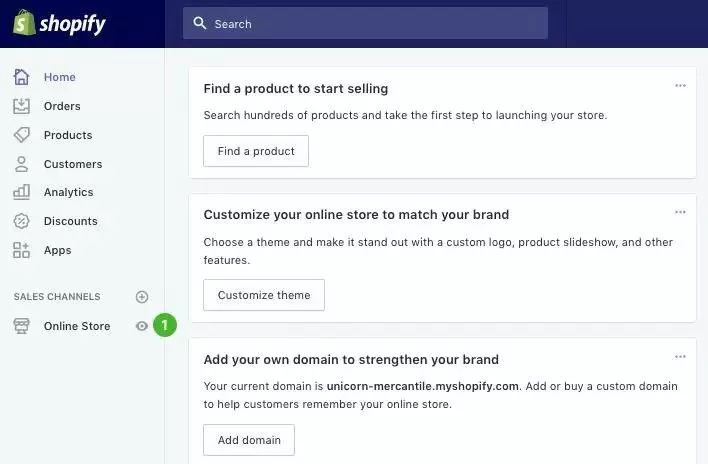Click the Home house icon
The height and width of the screenshot is (464, 708).
click(x=22, y=77)
